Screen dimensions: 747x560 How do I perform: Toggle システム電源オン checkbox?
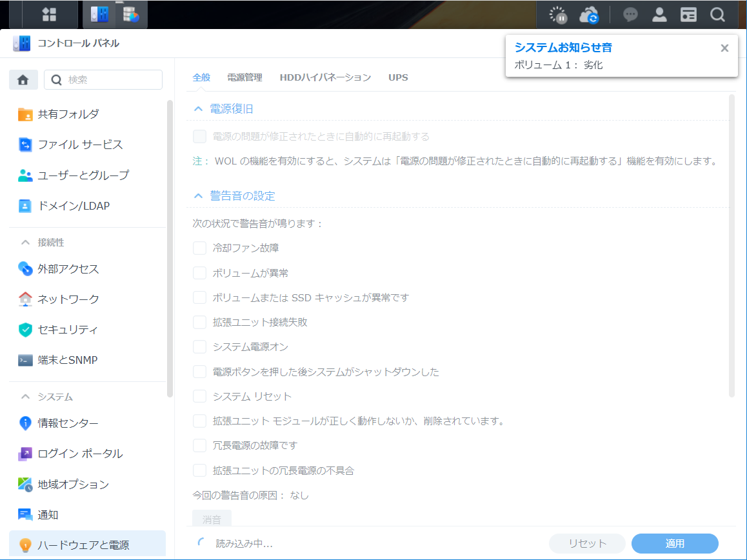click(199, 347)
